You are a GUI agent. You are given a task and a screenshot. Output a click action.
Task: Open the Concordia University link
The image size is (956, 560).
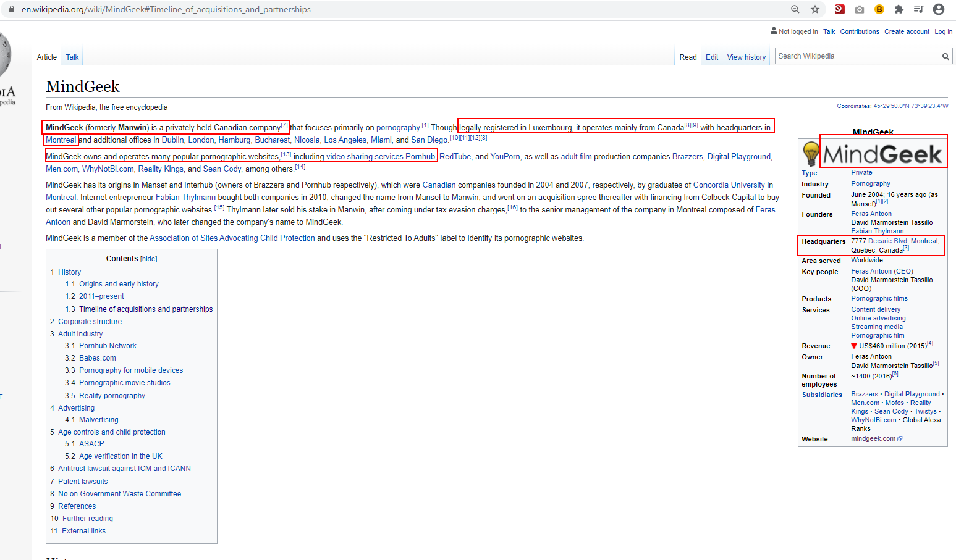pos(729,185)
